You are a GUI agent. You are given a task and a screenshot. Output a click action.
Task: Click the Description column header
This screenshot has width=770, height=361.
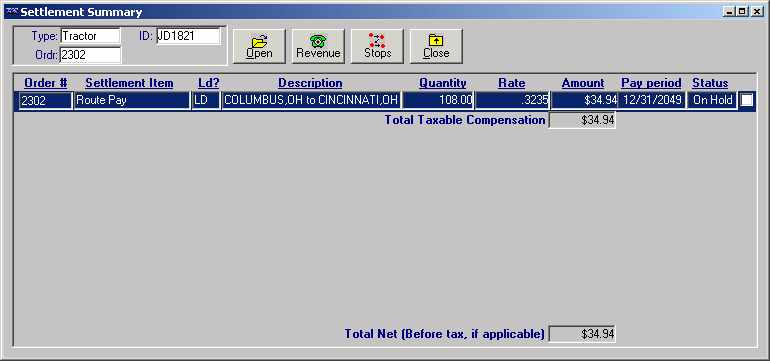pos(310,83)
